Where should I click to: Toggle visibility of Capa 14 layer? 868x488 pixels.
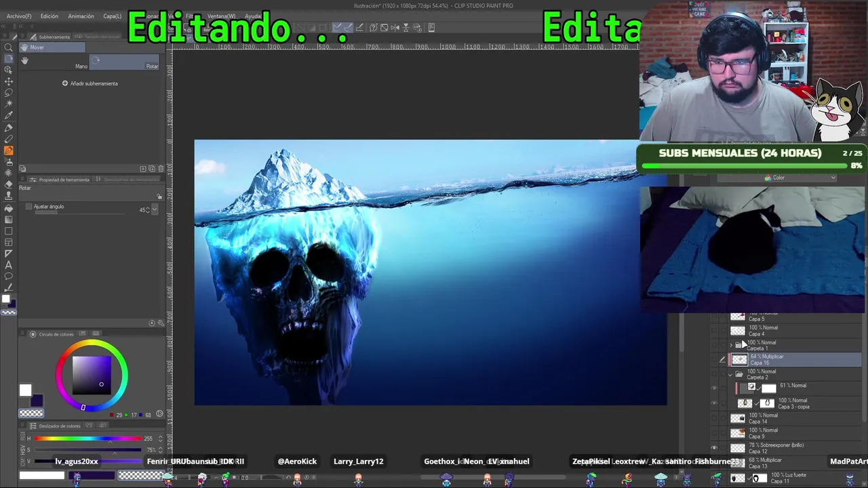(x=713, y=418)
